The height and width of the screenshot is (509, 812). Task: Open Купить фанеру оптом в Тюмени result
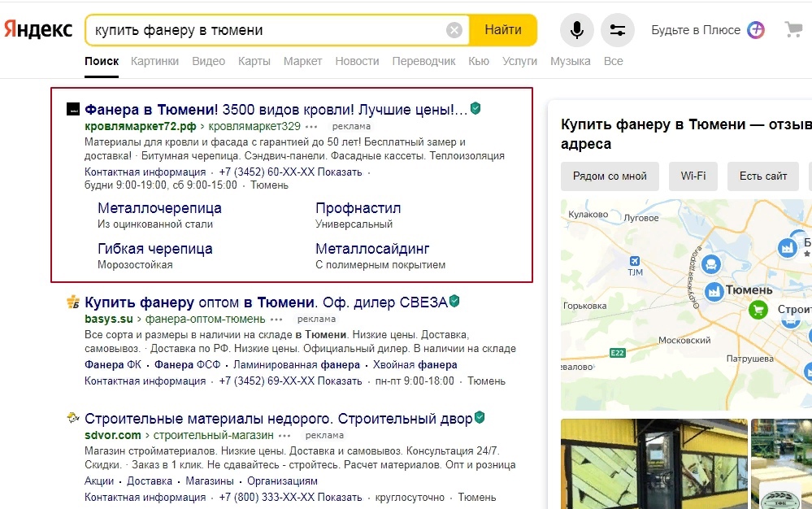[266, 302]
